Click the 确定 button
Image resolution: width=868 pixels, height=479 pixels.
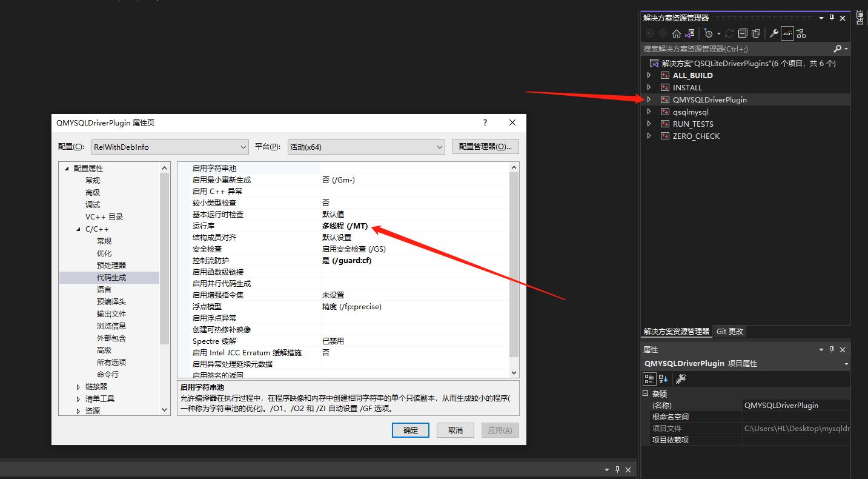point(410,430)
